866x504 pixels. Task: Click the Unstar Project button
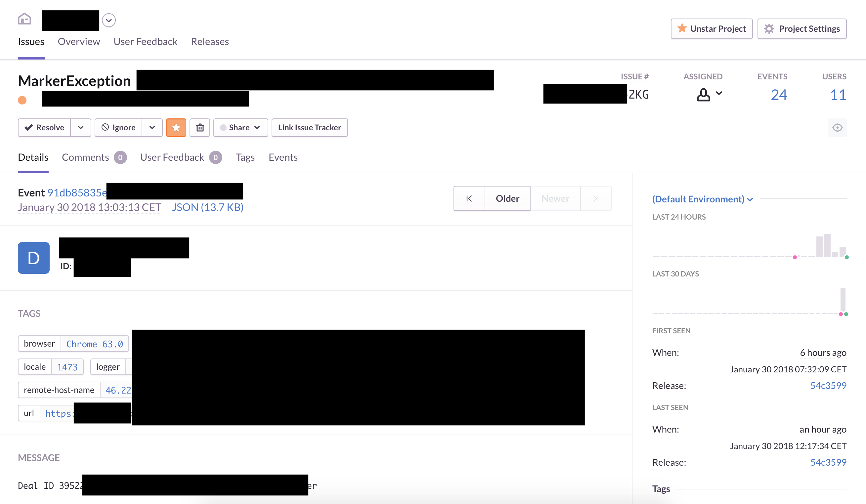click(711, 29)
